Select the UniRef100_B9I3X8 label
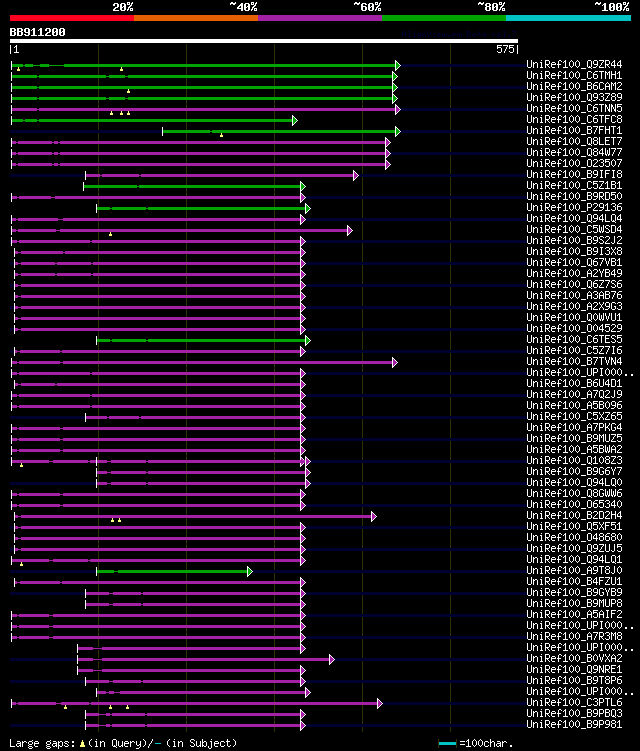Viewport: 640px width, 751px height. click(x=574, y=251)
